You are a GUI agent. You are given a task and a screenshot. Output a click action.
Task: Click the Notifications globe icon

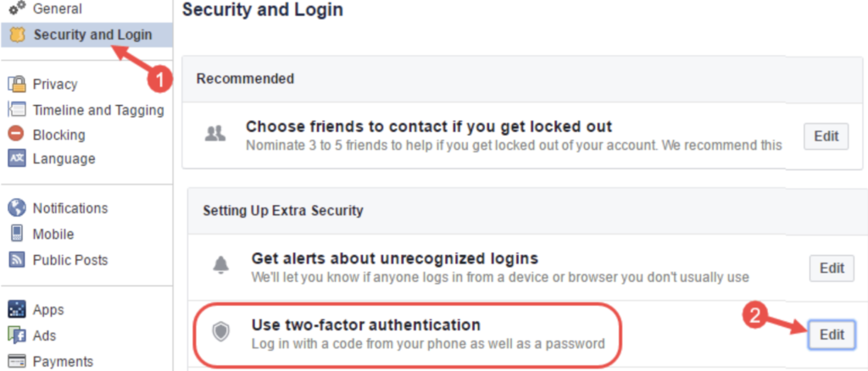click(17, 208)
